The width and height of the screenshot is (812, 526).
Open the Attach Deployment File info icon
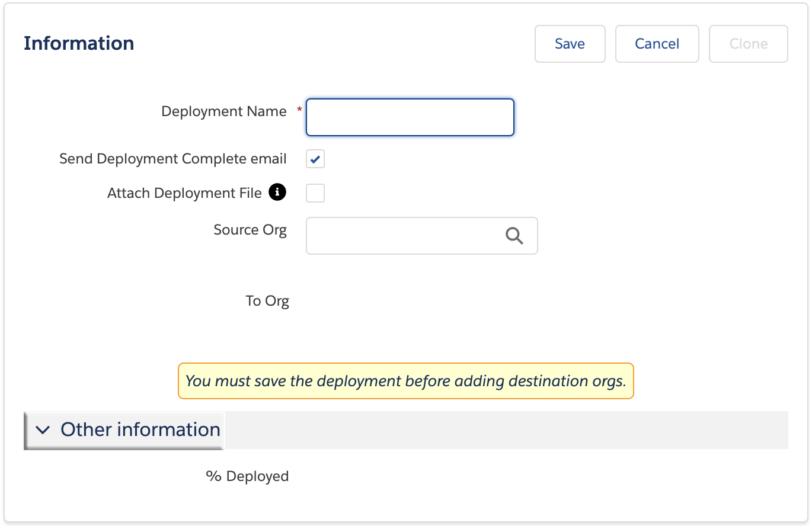277,193
